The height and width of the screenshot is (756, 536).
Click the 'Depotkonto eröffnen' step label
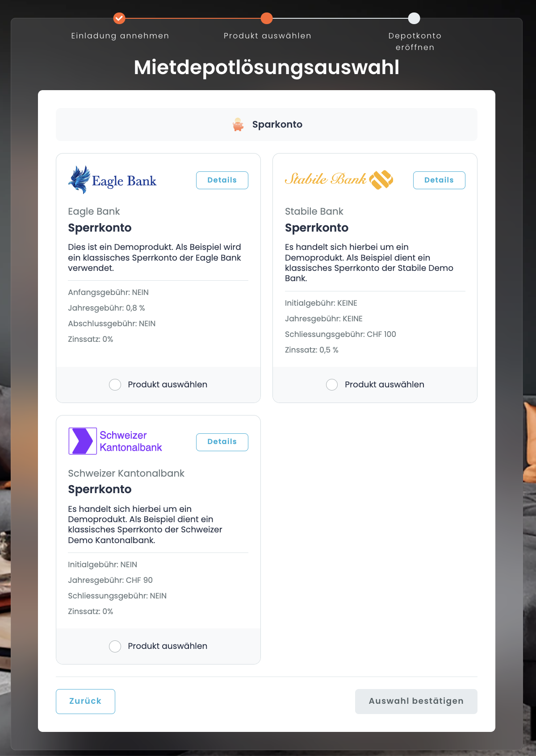tap(415, 42)
